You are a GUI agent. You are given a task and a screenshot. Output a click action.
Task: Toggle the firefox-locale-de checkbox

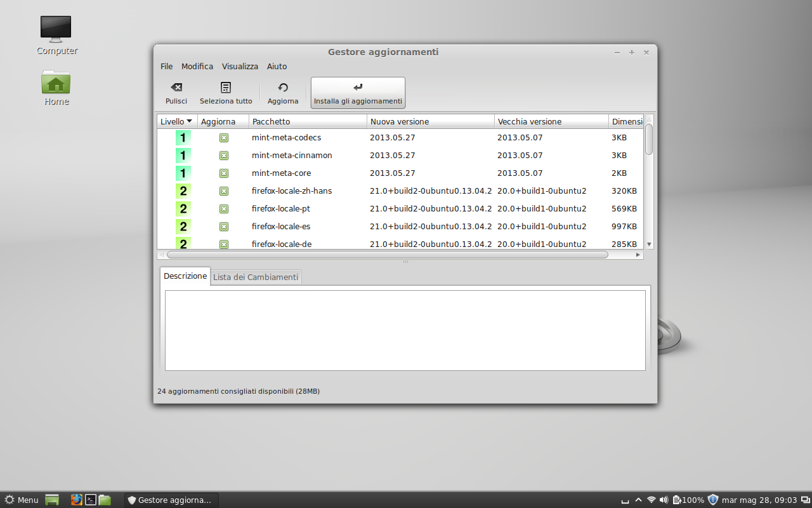point(224,244)
